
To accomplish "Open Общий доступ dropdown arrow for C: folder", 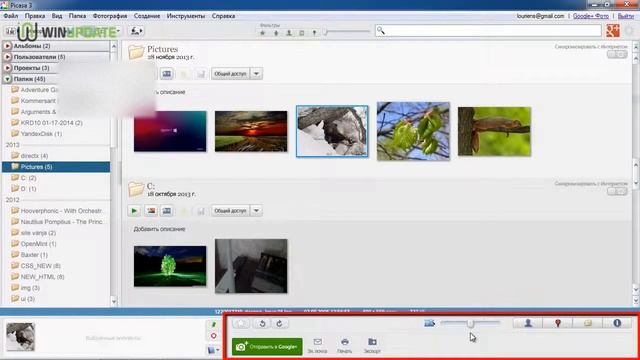I will click(256, 211).
